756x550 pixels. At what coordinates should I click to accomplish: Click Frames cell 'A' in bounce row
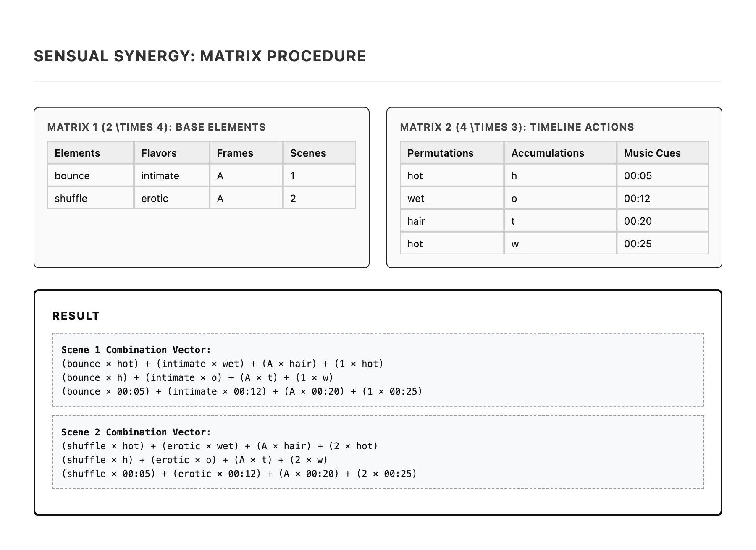[246, 175]
